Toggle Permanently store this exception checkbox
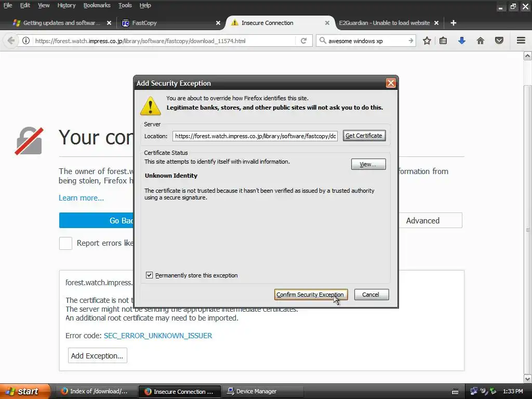The image size is (532, 399). (x=149, y=275)
